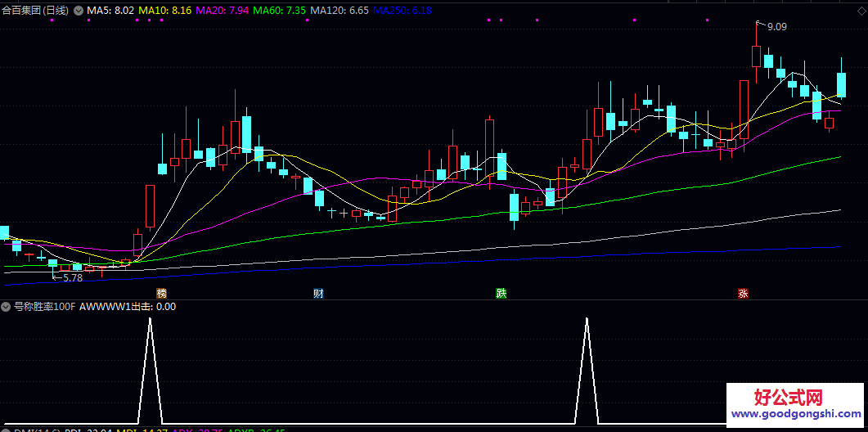The image size is (868, 432).
Task: Select the MA5 white legend label
Action: click(x=110, y=11)
